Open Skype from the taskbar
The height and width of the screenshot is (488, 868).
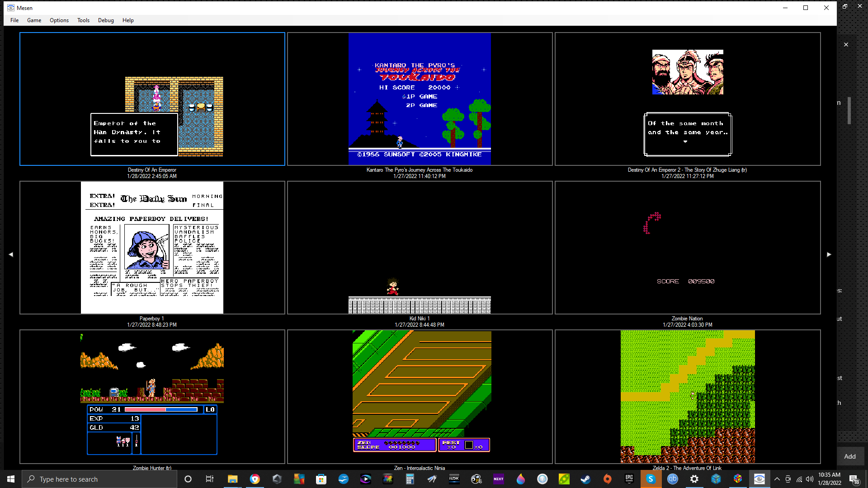(651, 479)
